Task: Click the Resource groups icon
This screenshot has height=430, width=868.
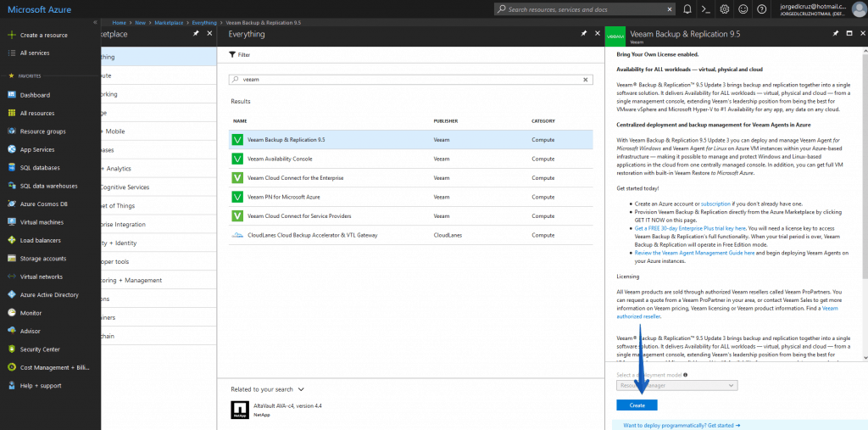Action: coord(11,131)
